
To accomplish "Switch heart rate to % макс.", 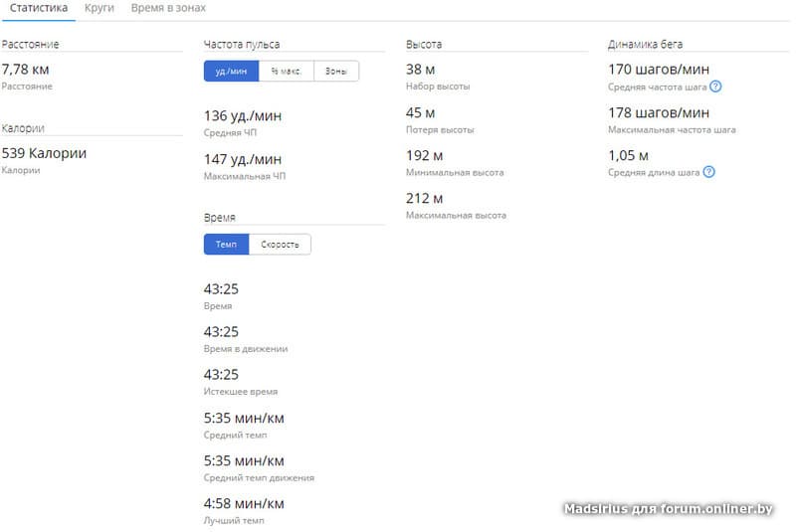I will tap(287, 71).
